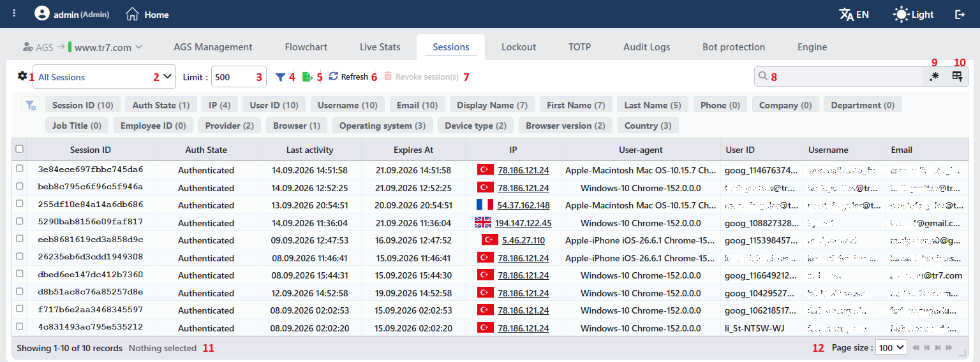Screen dimensions: 980x362
Task: Open the three-dot menu in top bar
Action: click(14, 13)
